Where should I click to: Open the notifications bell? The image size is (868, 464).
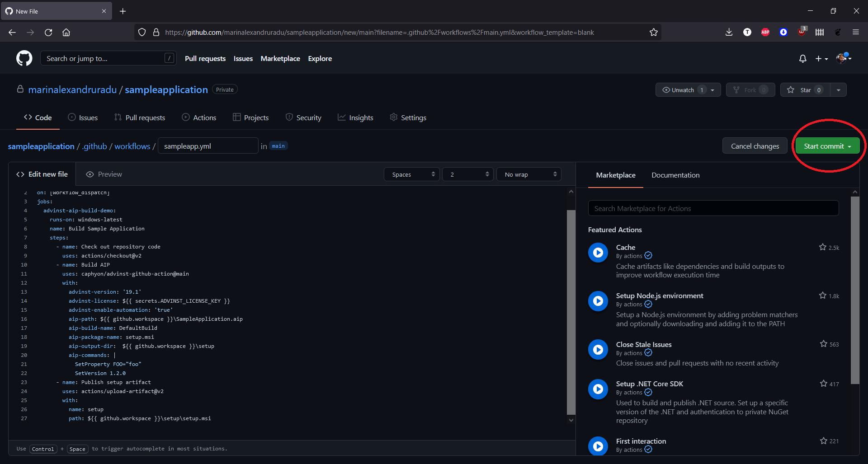coord(802,59)
